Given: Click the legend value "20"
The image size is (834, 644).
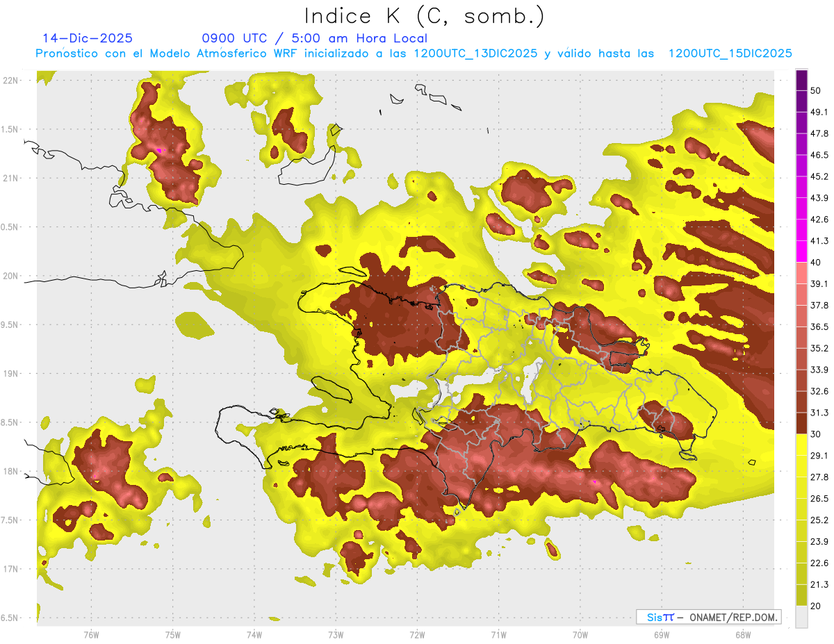Looking at the screenshot, I should point(817,605).
